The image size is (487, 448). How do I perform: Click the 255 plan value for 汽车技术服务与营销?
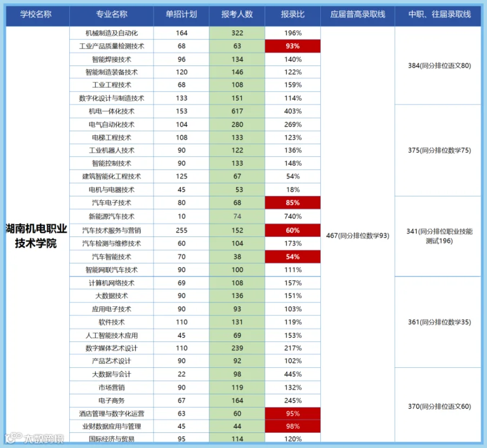click(x=181, y=230)
